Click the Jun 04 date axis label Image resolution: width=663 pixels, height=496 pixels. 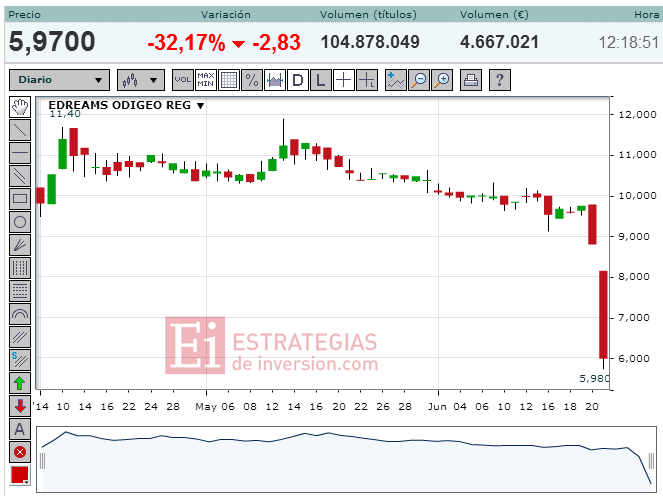(x=447, y=406)
